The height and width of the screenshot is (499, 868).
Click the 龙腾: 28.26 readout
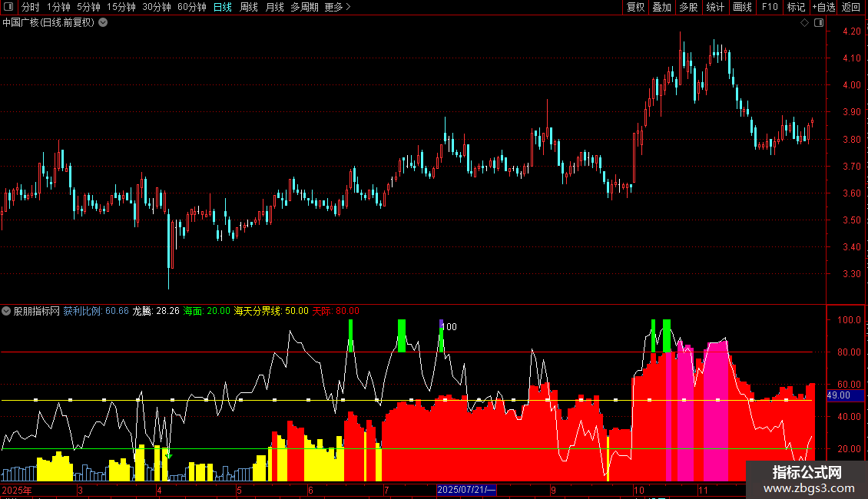(x=156, y=311)
